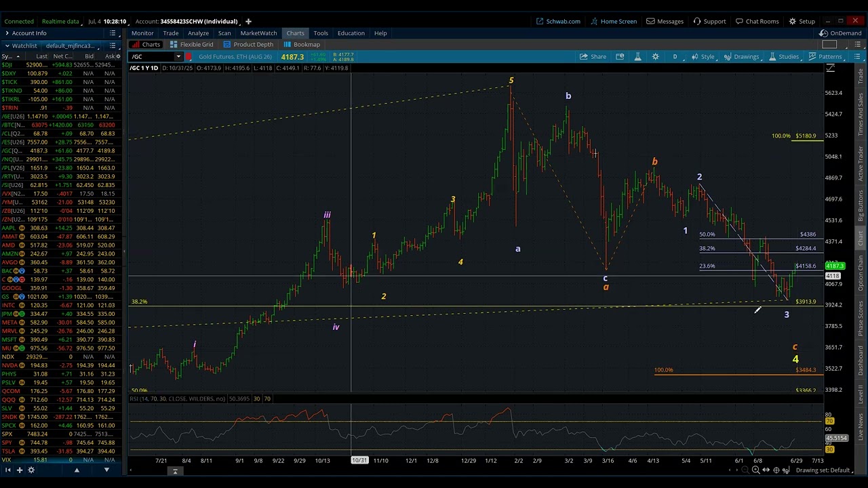Open the Support headset menu

709,21
